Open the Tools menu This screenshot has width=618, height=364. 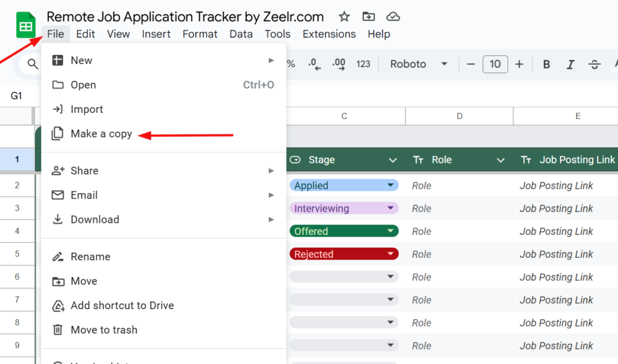[278, 34]
